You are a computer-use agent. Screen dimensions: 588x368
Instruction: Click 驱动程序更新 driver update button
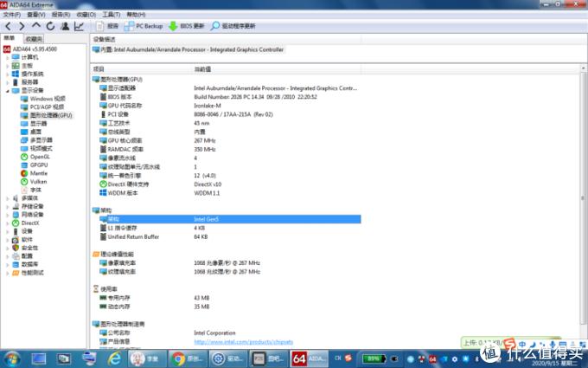tap(233, 26)
